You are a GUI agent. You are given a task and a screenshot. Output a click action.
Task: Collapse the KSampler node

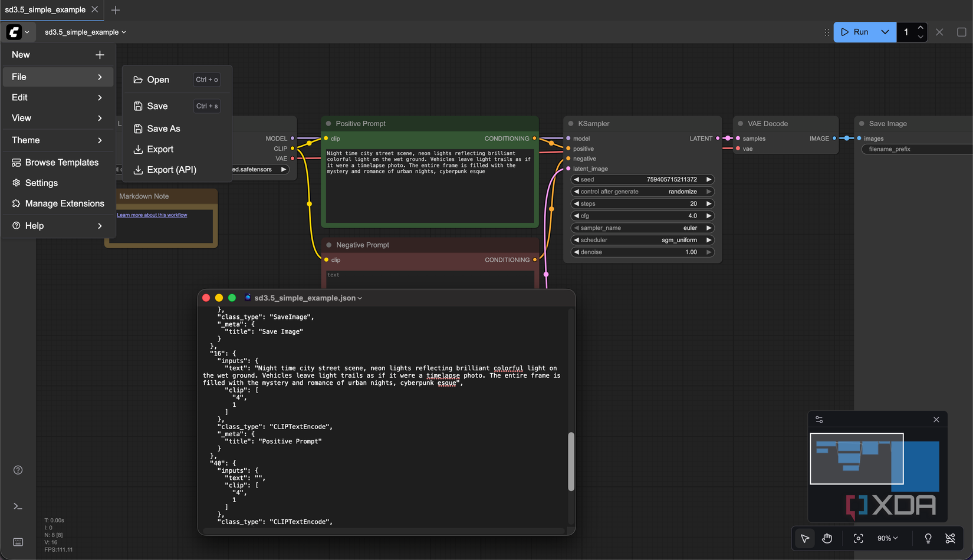click(x=571, y=124)
